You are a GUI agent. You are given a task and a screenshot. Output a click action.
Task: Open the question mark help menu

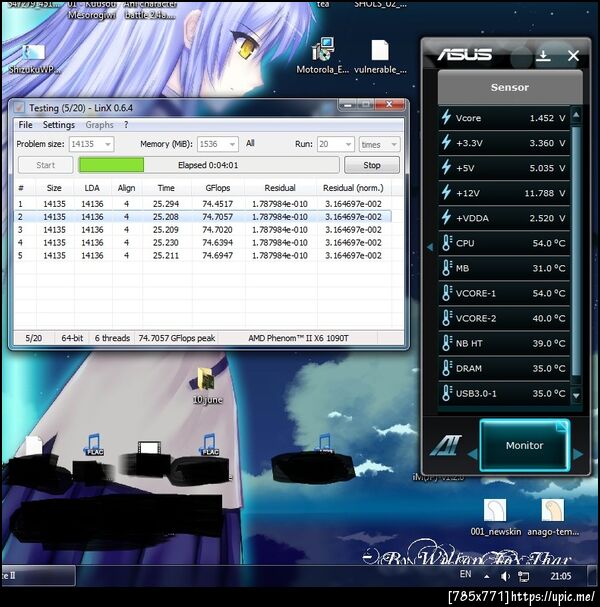(126, 125)
